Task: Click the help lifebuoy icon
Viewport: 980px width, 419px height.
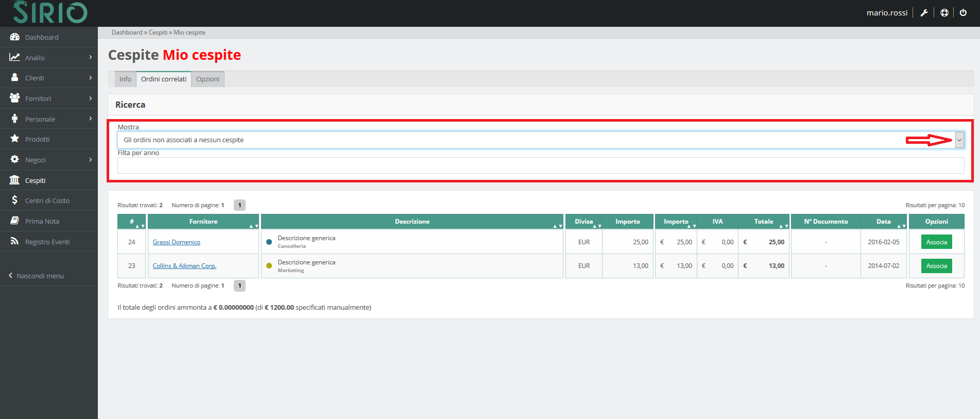Action: (944, 13)
